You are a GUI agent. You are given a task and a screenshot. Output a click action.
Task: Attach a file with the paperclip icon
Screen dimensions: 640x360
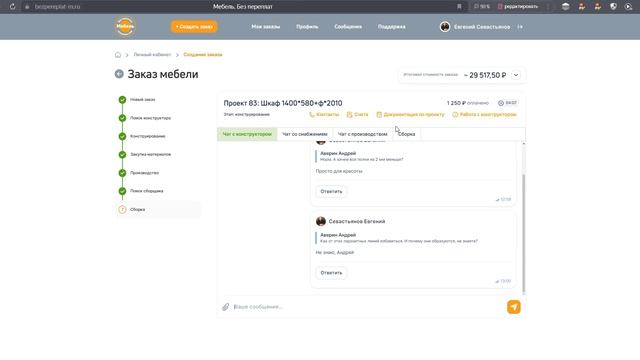pyautogui.click(x=226, y=307)
